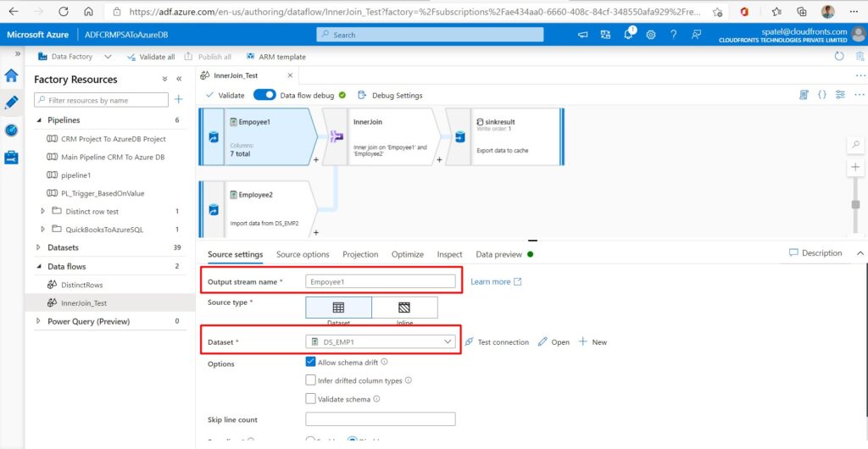Follow the Learn more link

coord(496,281)
